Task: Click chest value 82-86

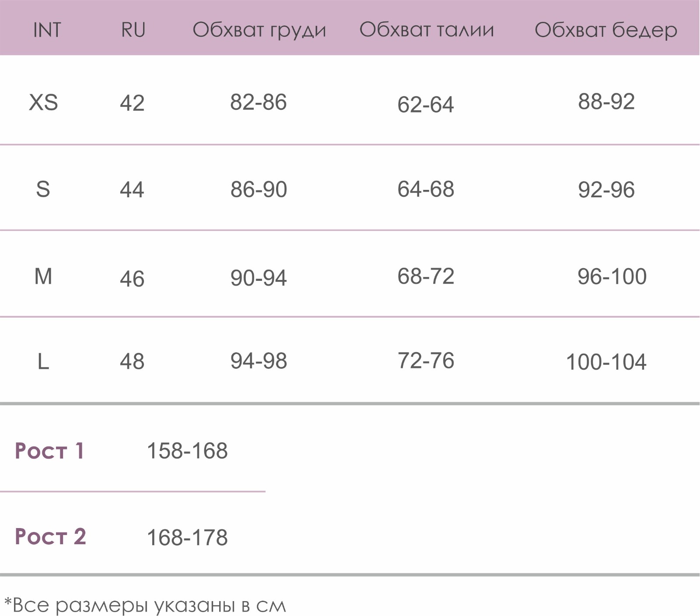Action: [259, 102]
